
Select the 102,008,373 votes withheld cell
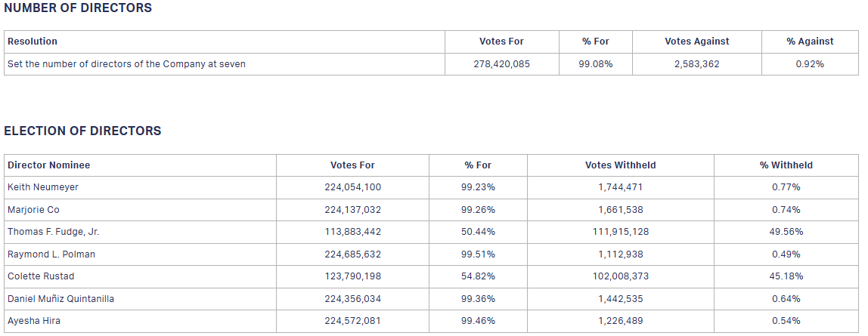pos(620,276)
